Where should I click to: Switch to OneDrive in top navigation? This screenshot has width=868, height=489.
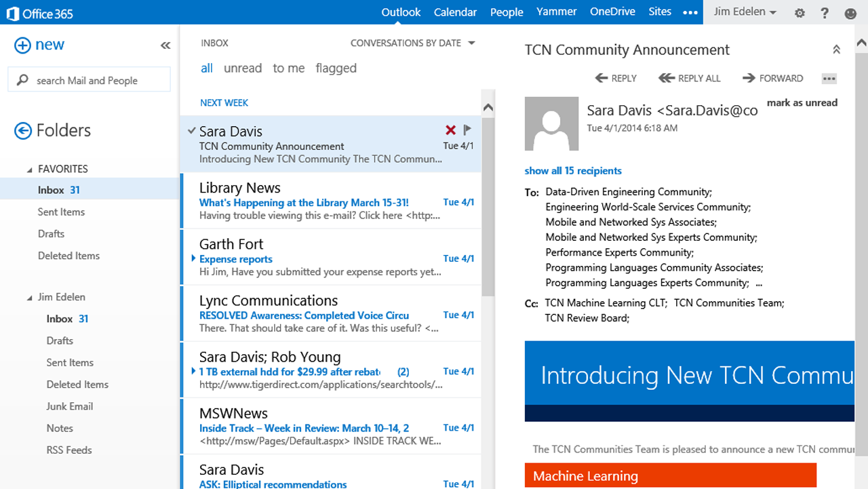[x=612, y=12]
